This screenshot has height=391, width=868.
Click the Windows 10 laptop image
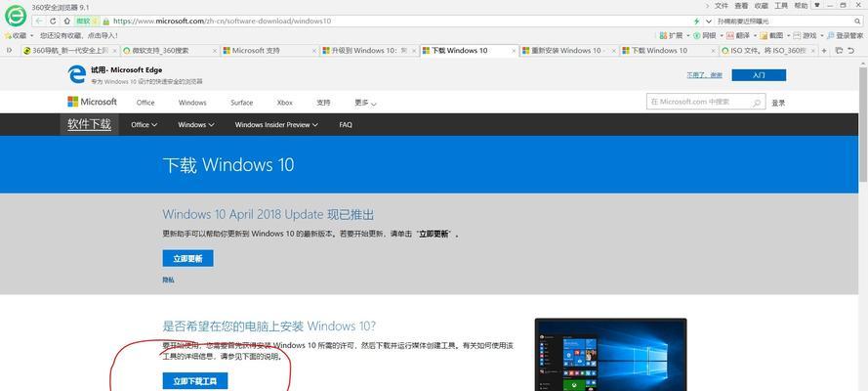tap(610, 355)
